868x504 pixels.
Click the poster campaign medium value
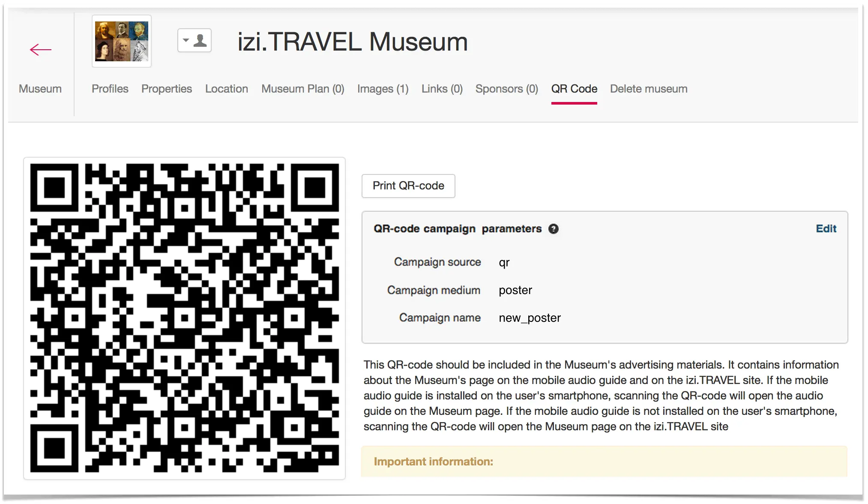coord(515,290)
